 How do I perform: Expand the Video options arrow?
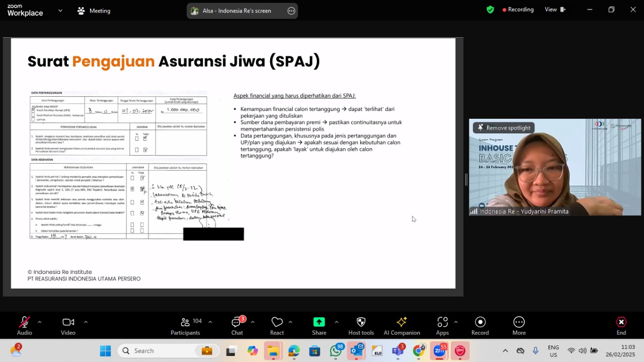[x=86, y=322]
